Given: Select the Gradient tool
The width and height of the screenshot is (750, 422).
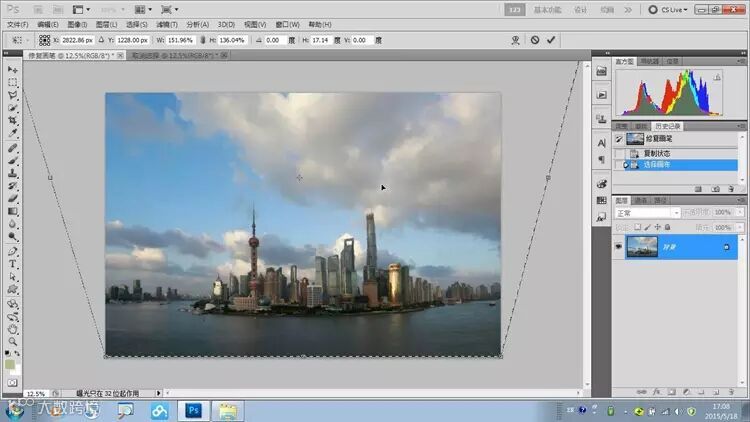Looking at the screenshot, I should click(x=12, y=211).
